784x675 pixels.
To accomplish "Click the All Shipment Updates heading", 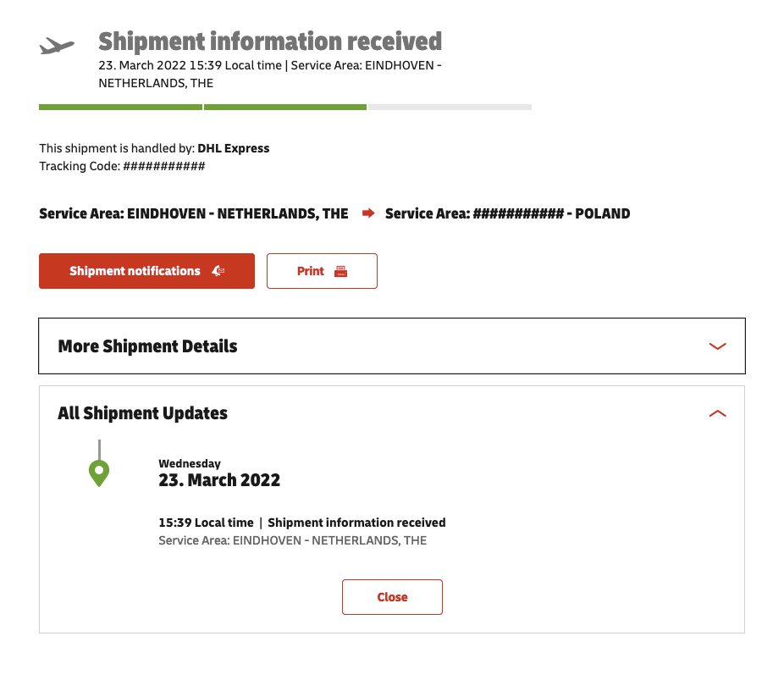I will 142,413.
